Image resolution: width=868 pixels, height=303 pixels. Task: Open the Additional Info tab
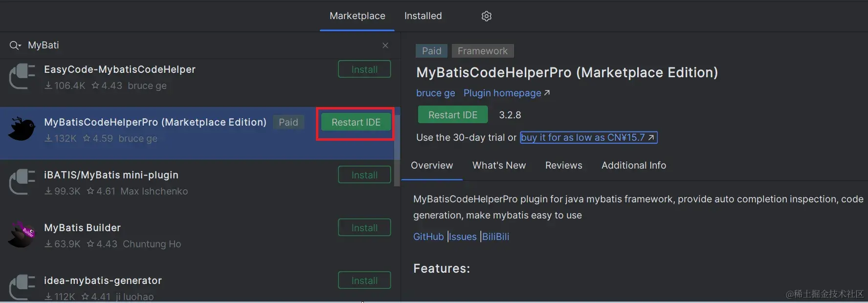click(x=634, y=165)
